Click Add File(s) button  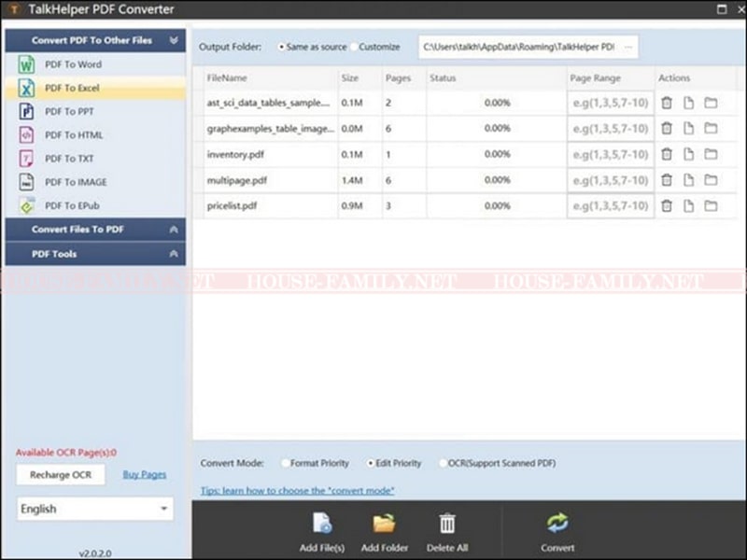322,532
